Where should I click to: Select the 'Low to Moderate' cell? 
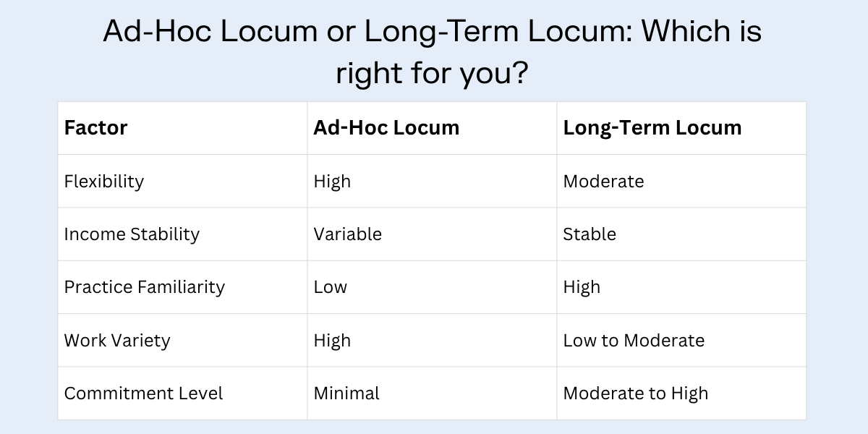coord(634,340)
